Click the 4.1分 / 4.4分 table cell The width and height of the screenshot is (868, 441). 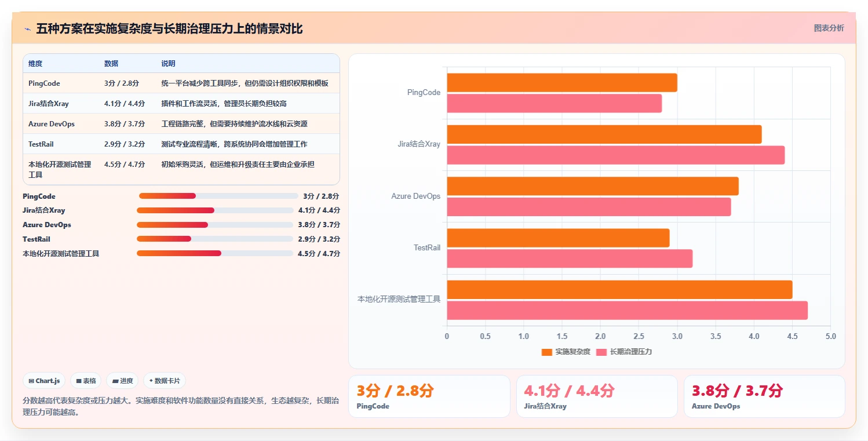tap(125, 104)
